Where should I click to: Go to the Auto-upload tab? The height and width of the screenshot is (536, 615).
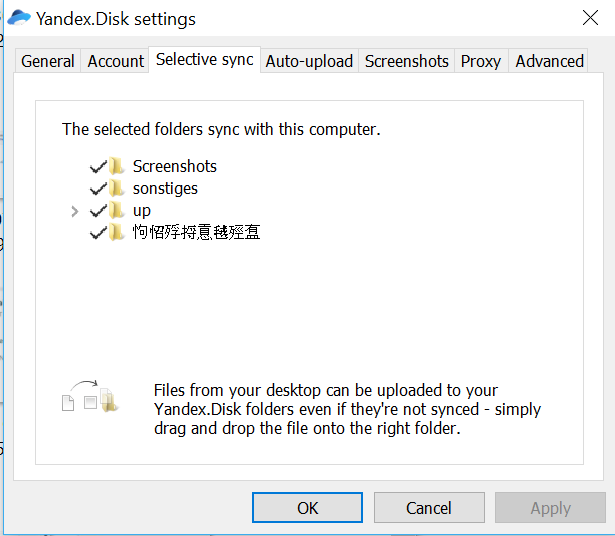(x=309, y=61)
